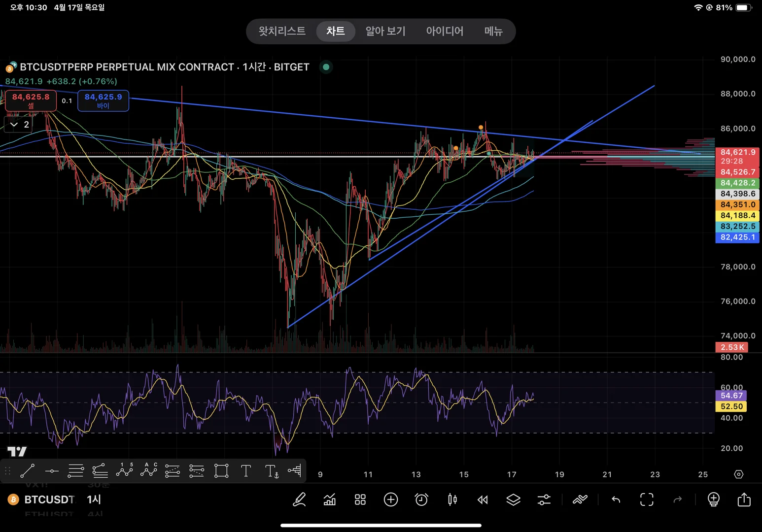Publish an idea with lightbulb icon
Viewport: 762px width, 532px height.
pyautogui.click(x=713, y=499)
